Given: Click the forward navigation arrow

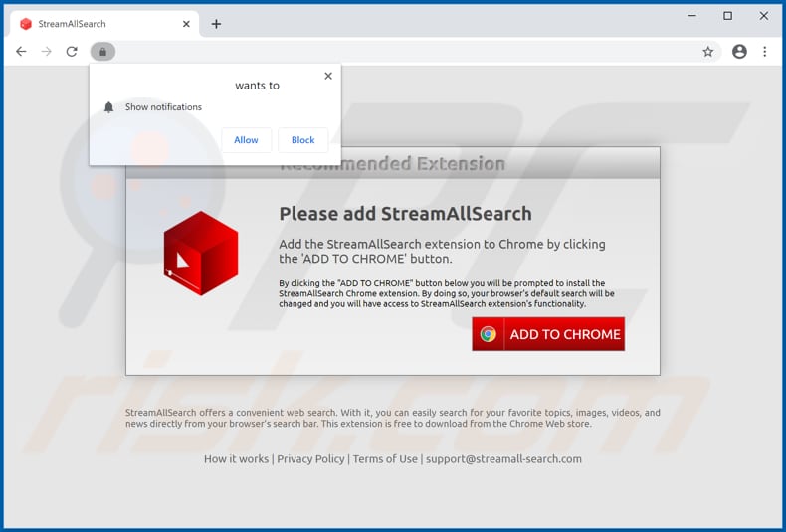Looking at the screenshot, I should (46, 51).
